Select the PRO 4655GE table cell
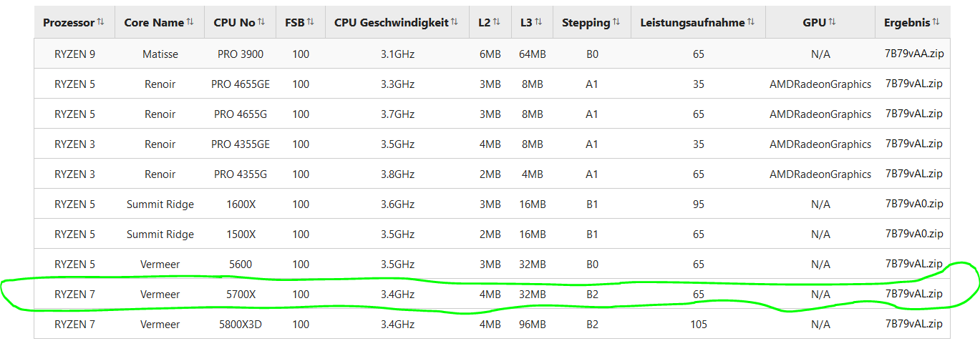 [241, 84]
